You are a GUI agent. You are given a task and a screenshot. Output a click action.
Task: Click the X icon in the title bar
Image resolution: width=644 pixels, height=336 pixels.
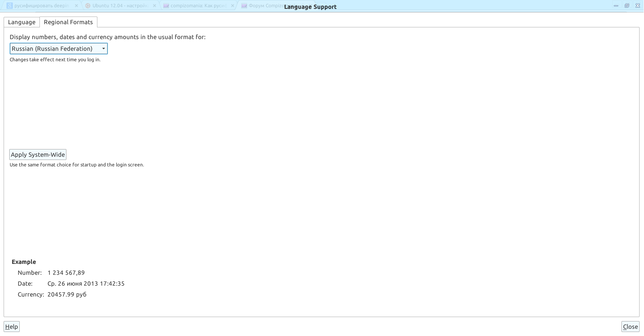637,6
